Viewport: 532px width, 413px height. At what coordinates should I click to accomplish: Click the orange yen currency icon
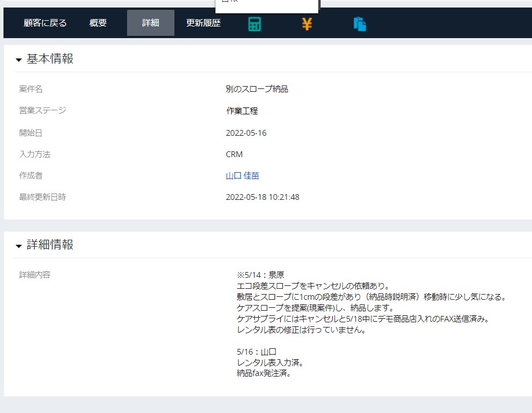tap(307, 24)
